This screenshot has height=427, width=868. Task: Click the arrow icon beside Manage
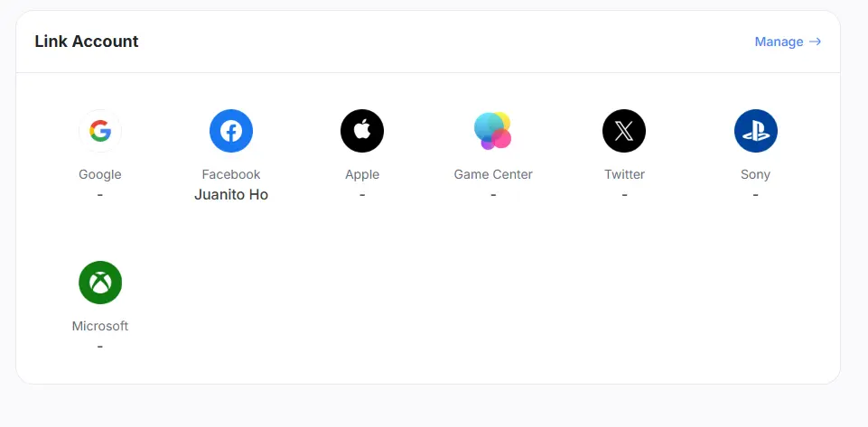(815, 42)
